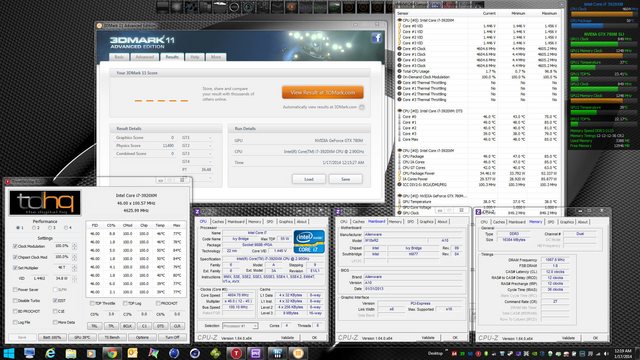640x360 pixels.
Task: Select the Total CPU Usage sensor row
Action: pyautogui.click(x=478, y=71)
